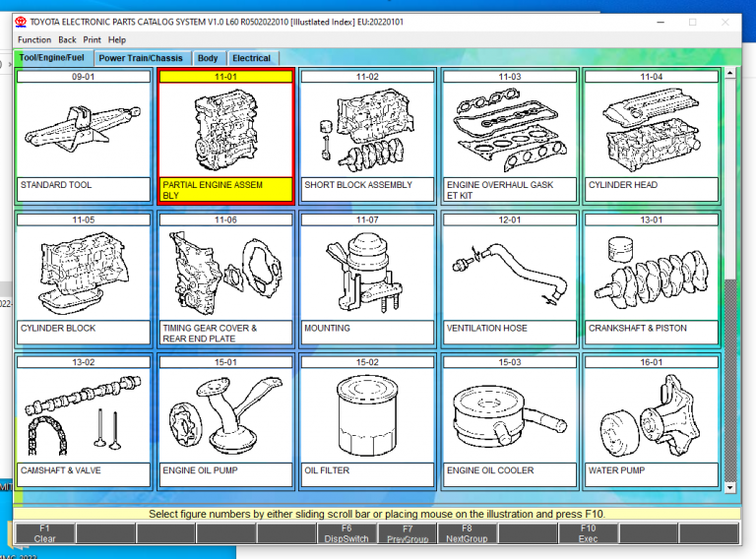Click the F8 NextGroup button
The image size is (756, 559).
467,533
